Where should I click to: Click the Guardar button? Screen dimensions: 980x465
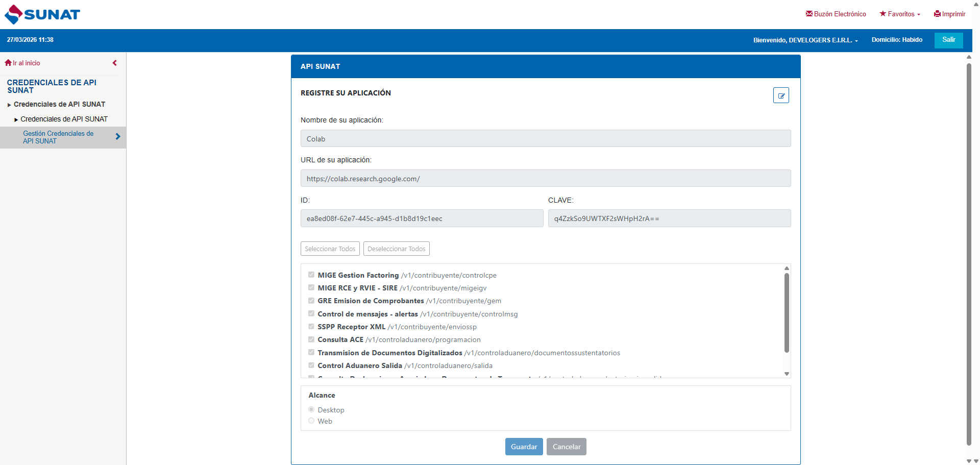(x=524, y=447)
